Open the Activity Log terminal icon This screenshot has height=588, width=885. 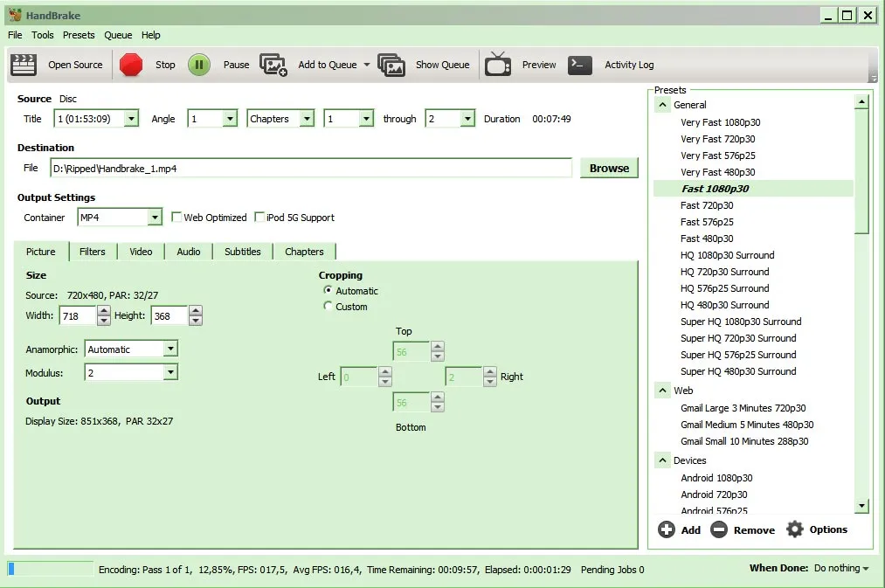(x=580, y=65)
